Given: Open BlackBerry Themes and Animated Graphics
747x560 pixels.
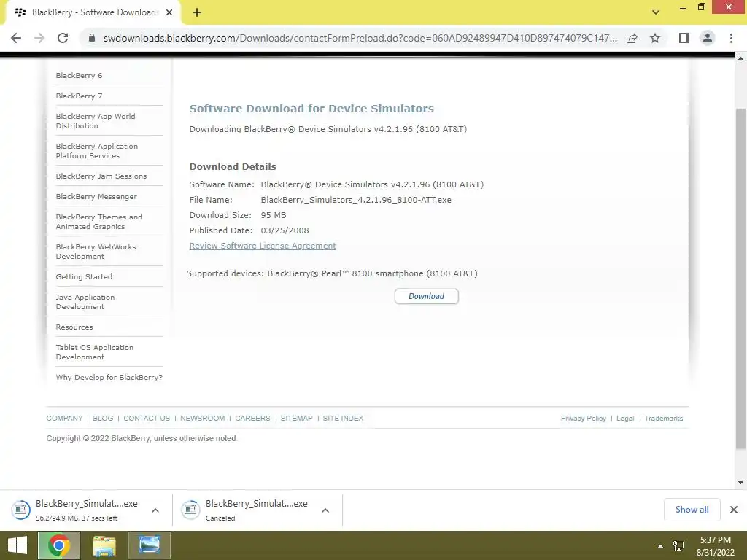Looking at the screenshot, I should coord(98,222).
